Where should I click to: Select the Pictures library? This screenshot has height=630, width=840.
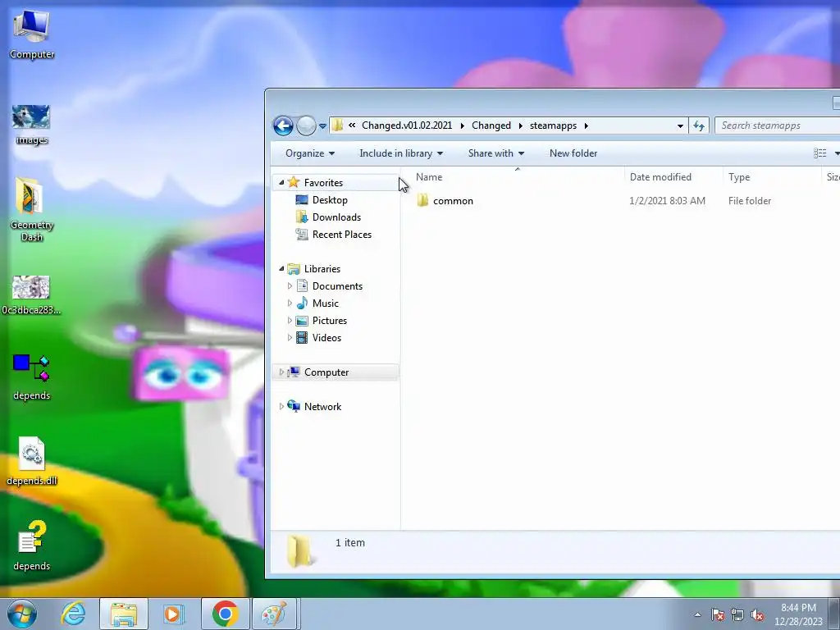coord(330,321)
